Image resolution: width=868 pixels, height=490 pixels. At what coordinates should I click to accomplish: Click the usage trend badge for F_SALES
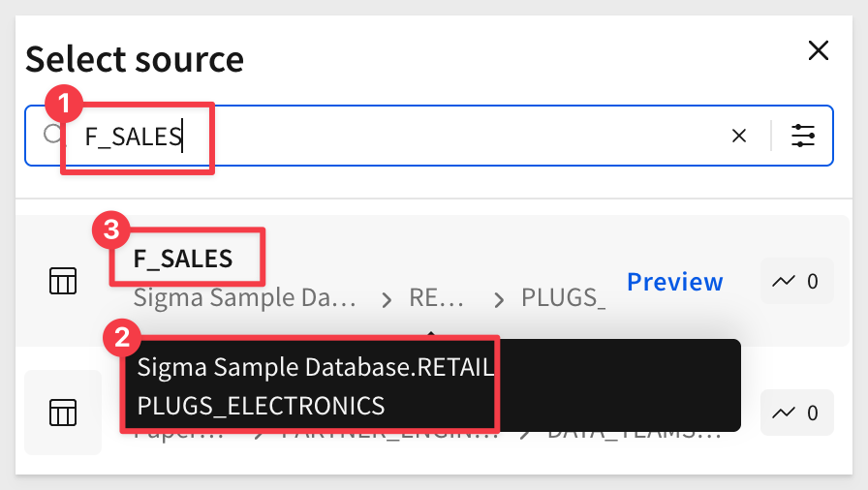796,281
